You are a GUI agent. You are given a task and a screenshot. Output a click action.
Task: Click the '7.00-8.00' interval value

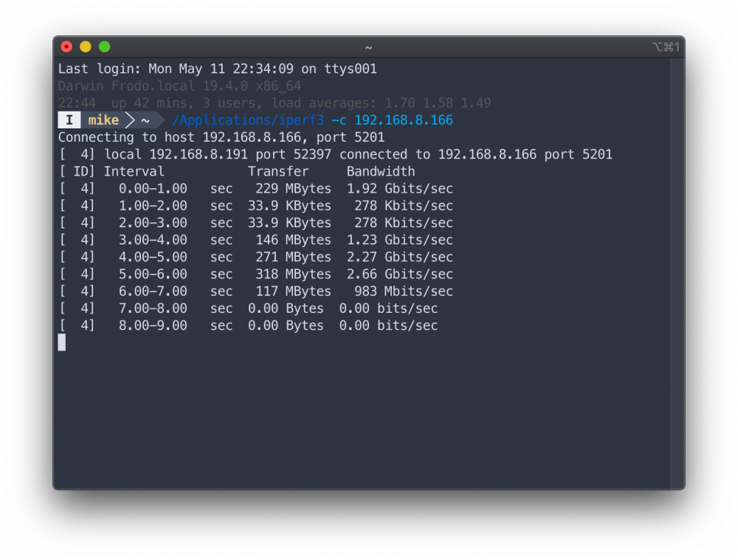tap(153, 308)
